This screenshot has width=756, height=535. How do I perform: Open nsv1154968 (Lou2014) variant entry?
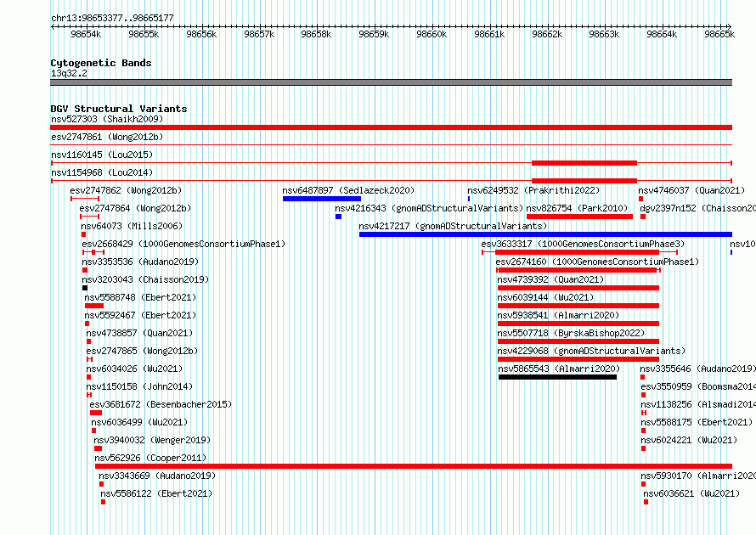coord(102,172)
